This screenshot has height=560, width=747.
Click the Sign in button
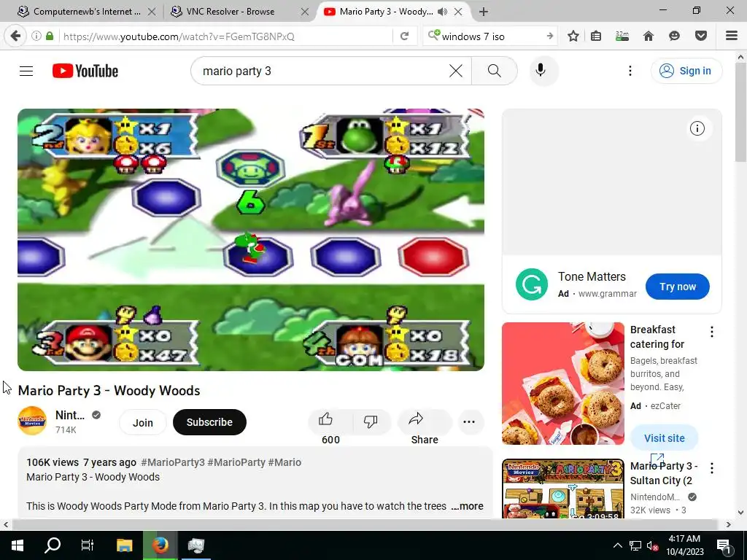tap(686, 71)
